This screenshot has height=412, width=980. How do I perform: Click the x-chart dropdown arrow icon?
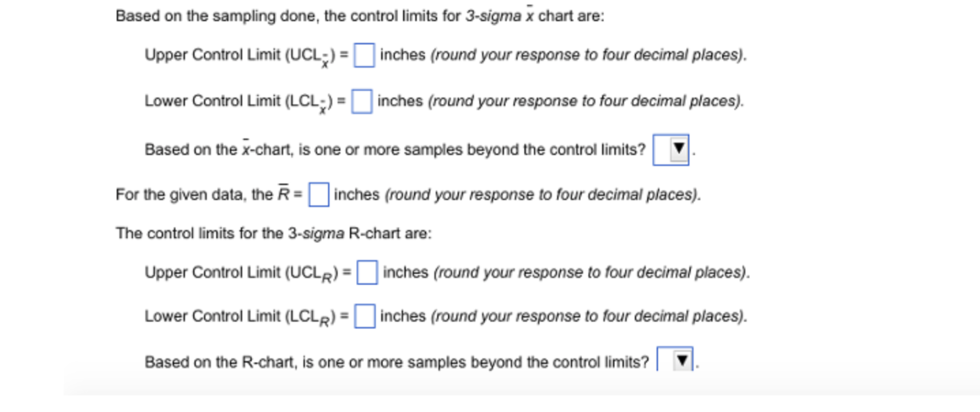[x=679, y=149]
